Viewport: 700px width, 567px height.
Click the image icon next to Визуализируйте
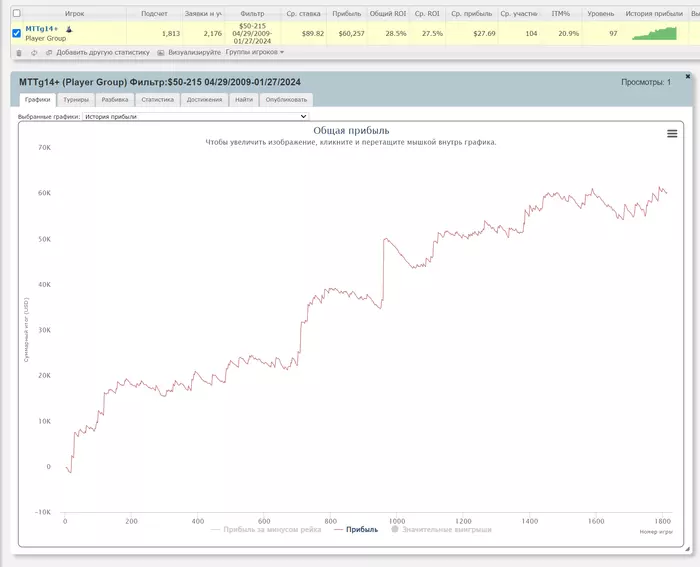click(x=161, y=53)
